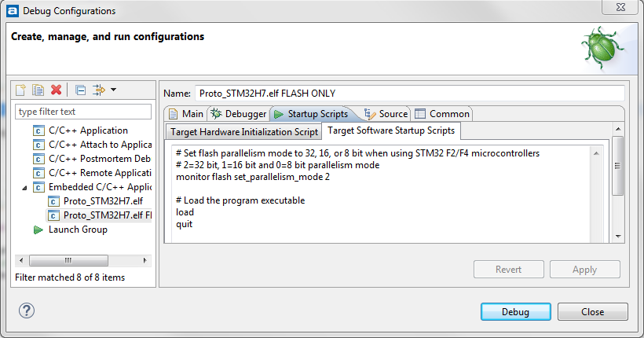This screenshot has width=644, height=338.
Task: Click the filter launch configurations icon
Action: coord(98,90)
